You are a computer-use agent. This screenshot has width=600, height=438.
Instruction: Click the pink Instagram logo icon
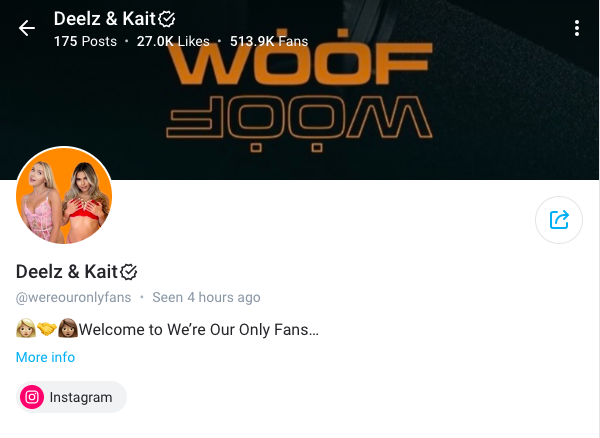32,397
